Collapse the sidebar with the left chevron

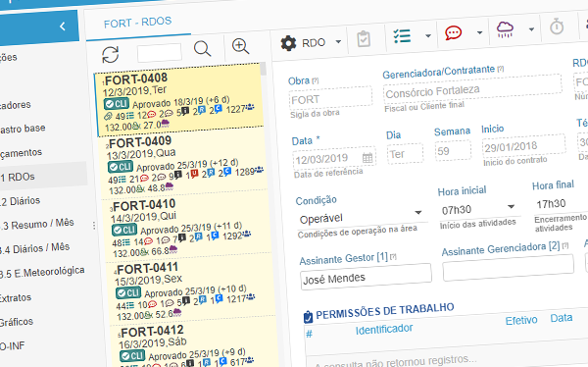pyautogui.click(x=63, y=26)
